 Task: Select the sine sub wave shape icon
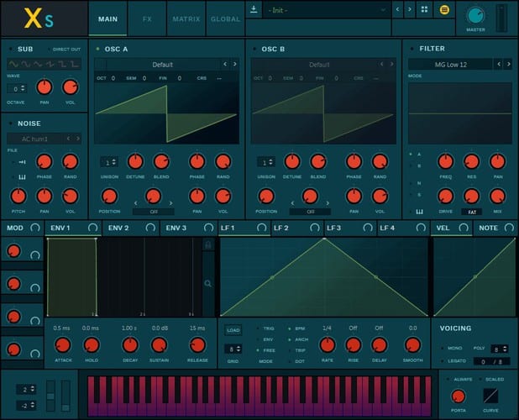click(13, 64)
